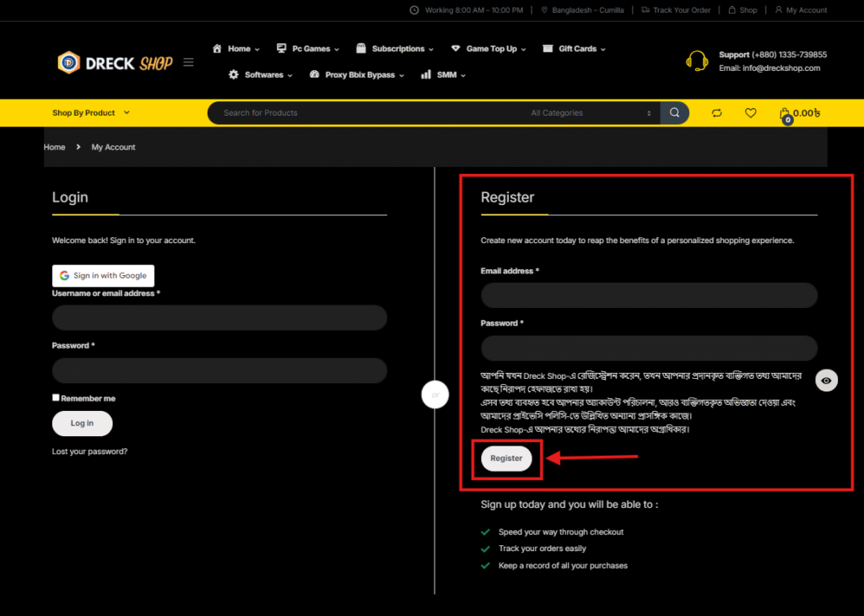
Task: Click the Game Top Up diamond icon
Action: (455, 48)
